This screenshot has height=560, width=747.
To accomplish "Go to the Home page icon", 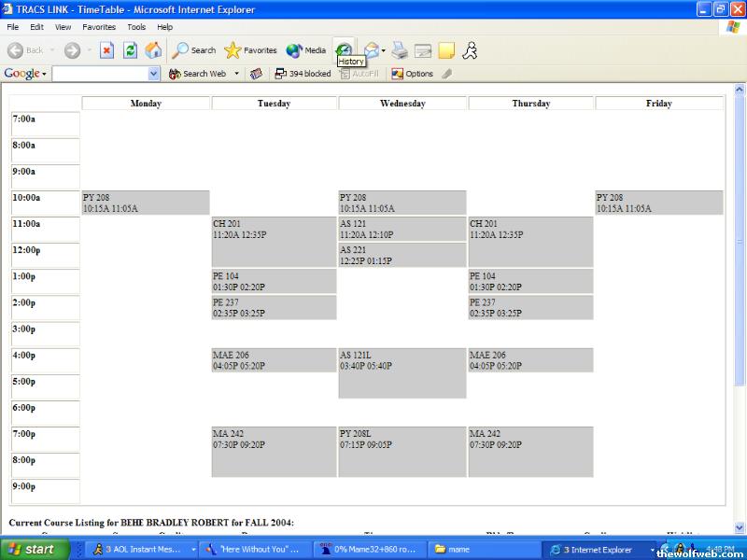I will (x=153, y=50).
